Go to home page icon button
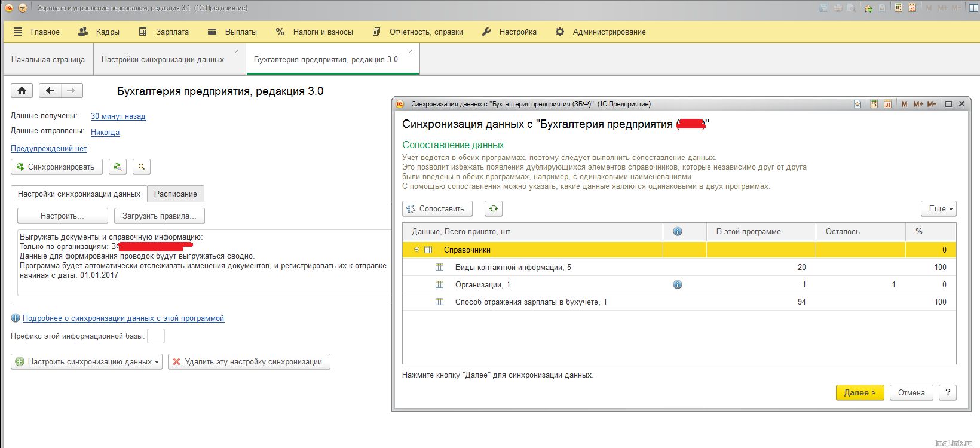 tap(22, 91)
